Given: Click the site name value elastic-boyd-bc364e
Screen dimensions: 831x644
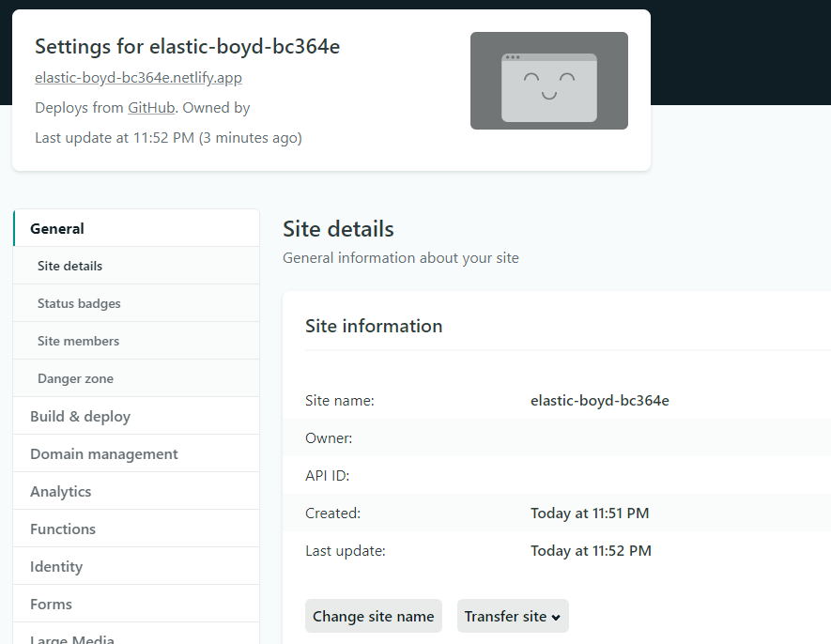Looking at the screenshot, I should (599, 400).
